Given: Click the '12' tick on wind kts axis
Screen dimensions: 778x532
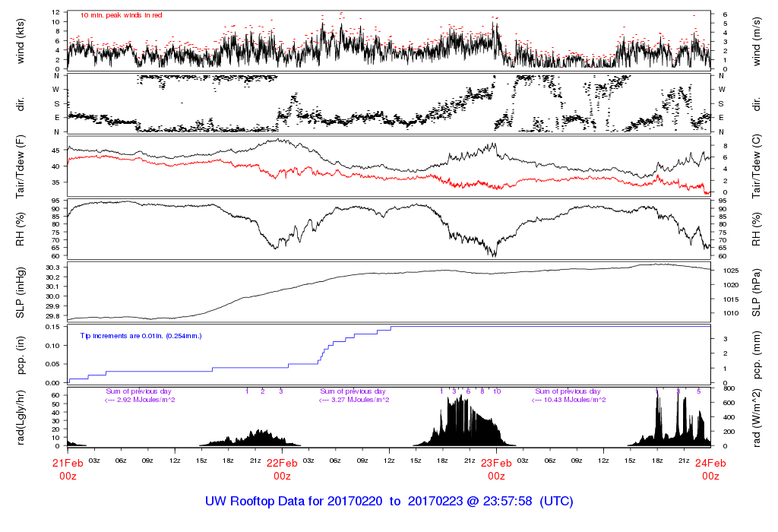Looking at the screenshot, I should click(x=56, y=12).
